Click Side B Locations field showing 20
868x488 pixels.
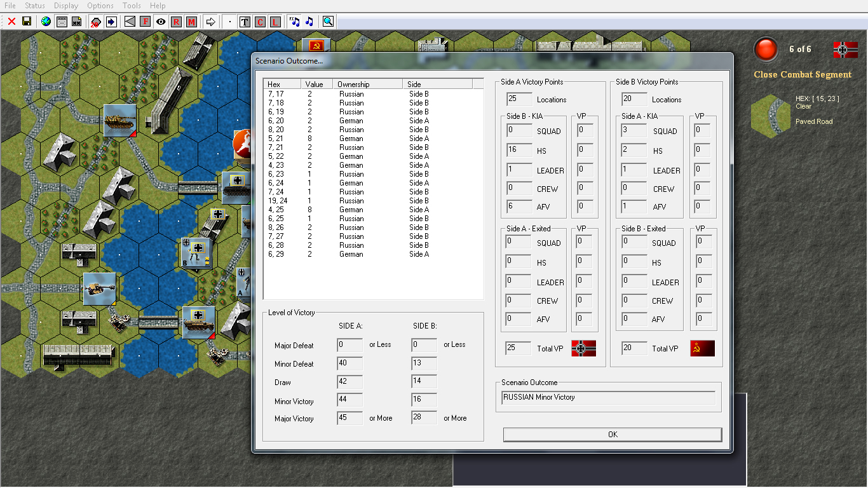point(635,99)
